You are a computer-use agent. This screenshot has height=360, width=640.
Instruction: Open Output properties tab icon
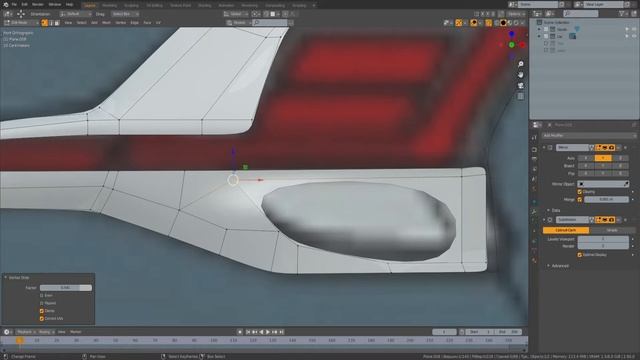[534, 159]
